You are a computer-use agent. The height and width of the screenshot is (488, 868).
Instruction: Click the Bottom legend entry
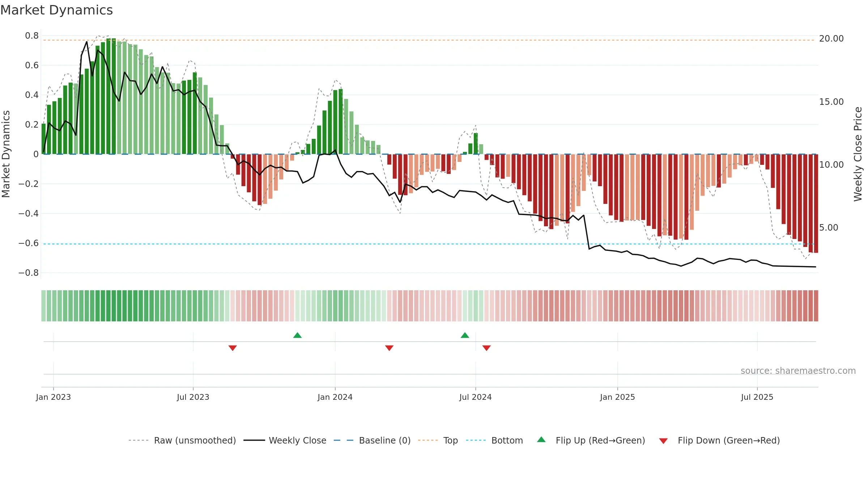pos(494,440)
